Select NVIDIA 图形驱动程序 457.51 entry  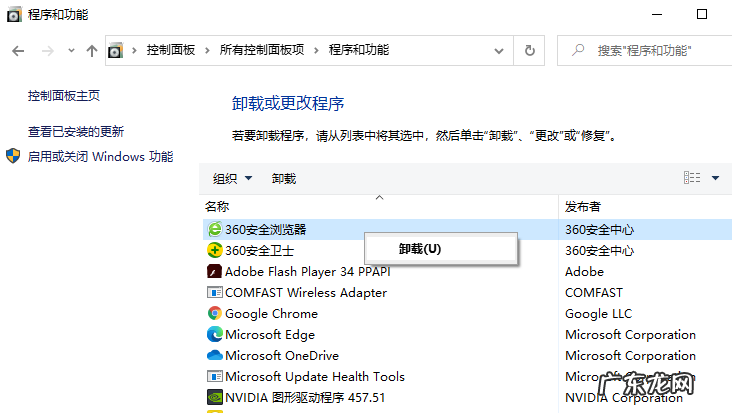(x=305, y=398)
